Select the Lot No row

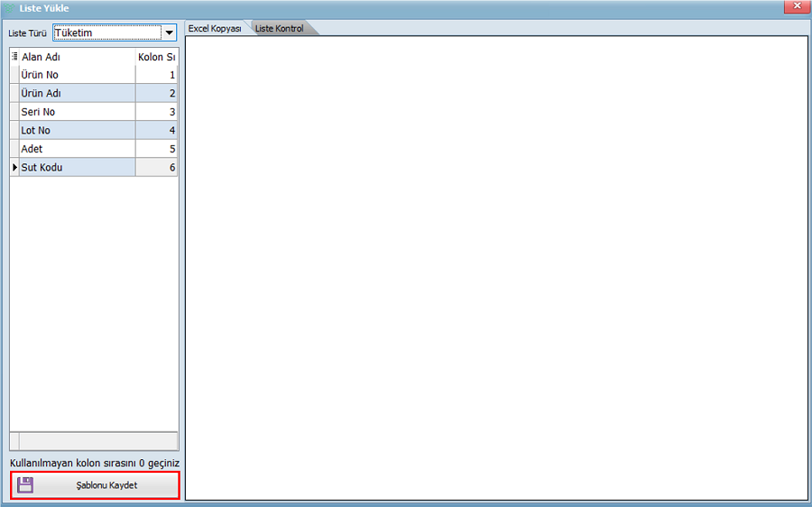click(x=77, y=131)
